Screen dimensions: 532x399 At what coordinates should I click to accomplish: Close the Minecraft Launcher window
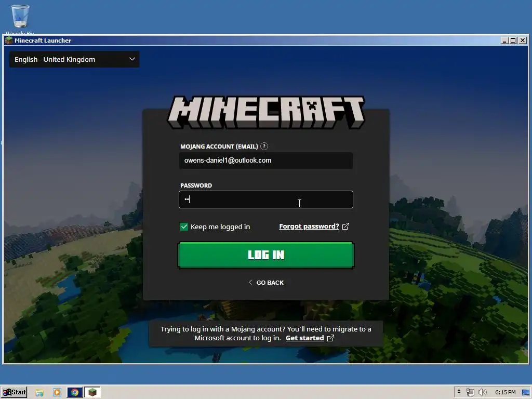[x=523, y=41]
